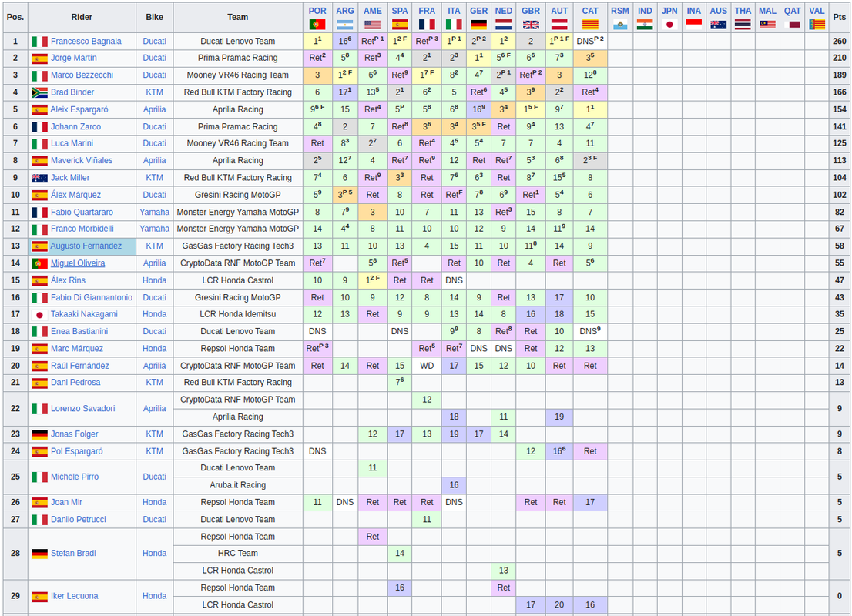The height and width of the screenshot is (616, 852).
Task: Click the Netherlands flag under NED header
Action: [x=504, y=25]
